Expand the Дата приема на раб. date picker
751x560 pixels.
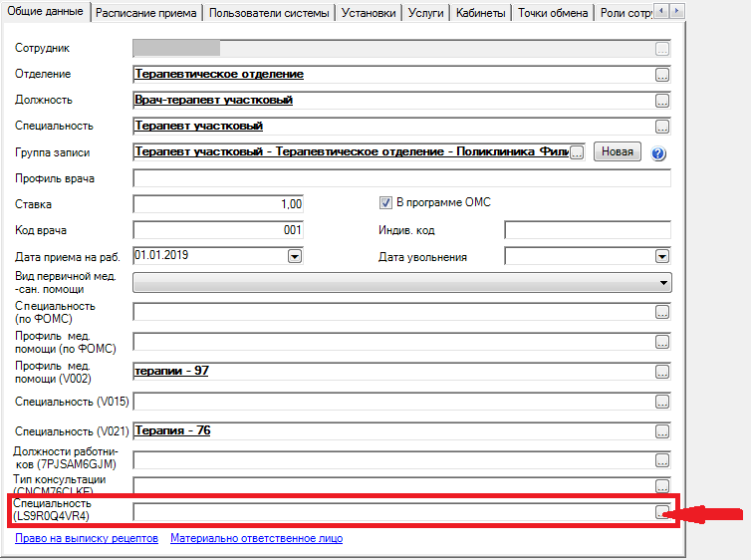pos(294,256)
